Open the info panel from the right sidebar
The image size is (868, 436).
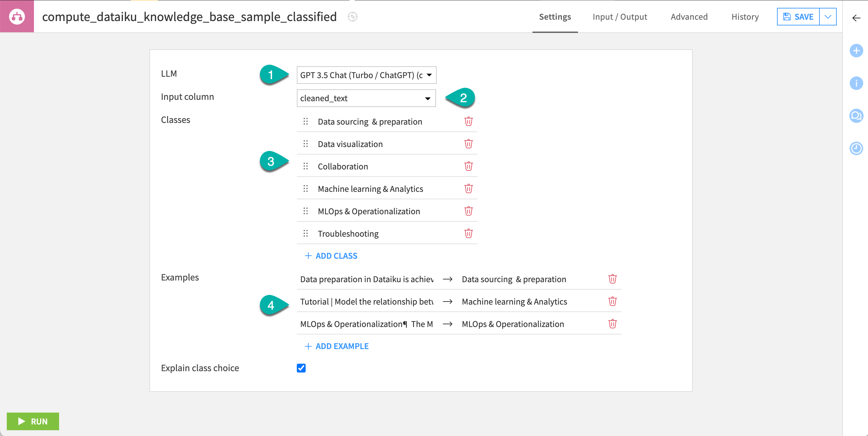click(x=856, y=83)
